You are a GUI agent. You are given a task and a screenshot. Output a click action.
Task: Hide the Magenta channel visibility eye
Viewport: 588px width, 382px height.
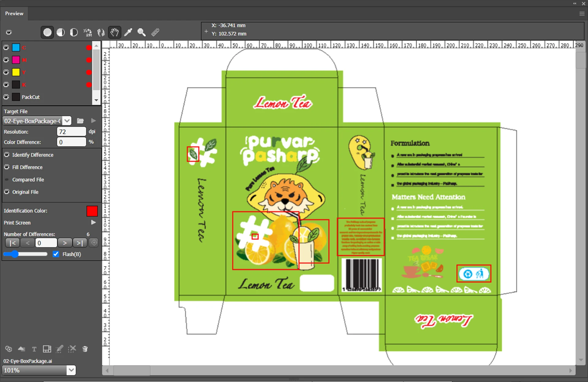[x=6, y=60]
